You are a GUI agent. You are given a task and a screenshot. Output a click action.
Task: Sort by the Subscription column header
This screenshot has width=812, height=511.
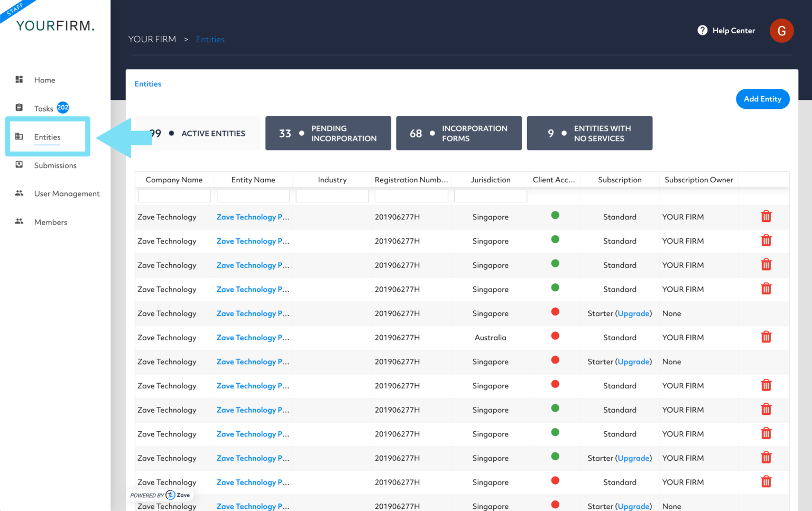619,179
